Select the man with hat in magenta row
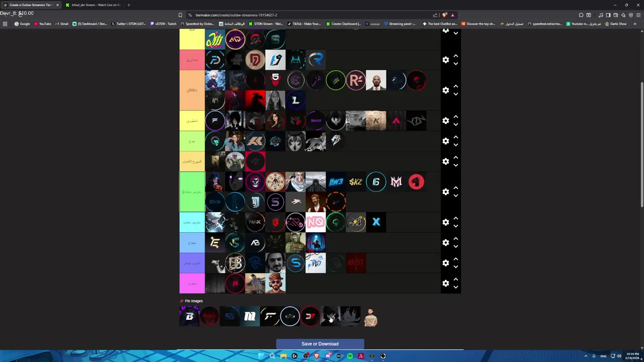644x362 pixels. coord(275,284)
